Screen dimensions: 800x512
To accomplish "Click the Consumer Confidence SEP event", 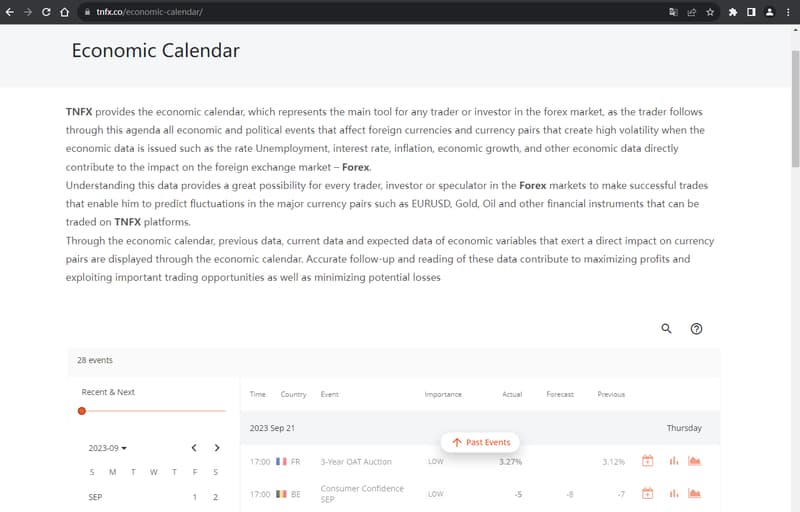I will [x=362, y=494].
